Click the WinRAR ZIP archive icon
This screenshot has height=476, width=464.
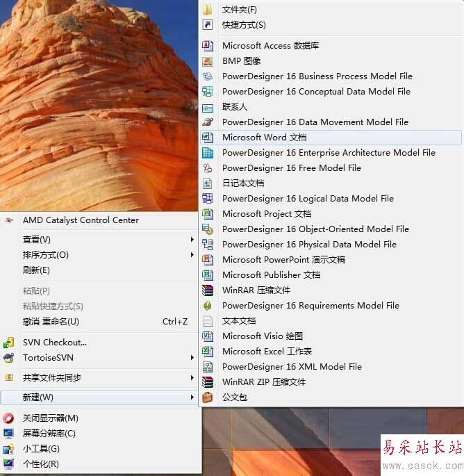[x=208, y=382]
